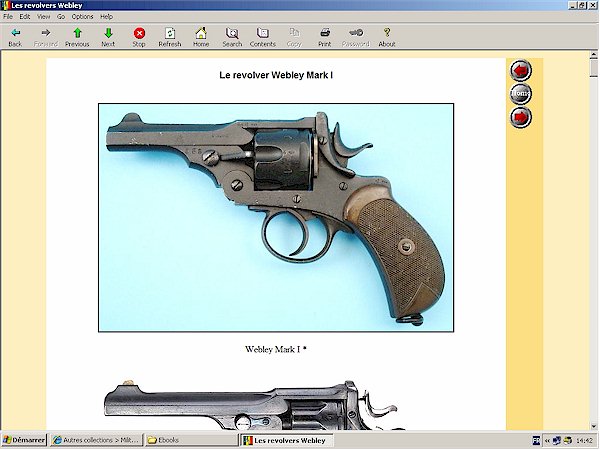Viewport: 600px width, 450px height.
Task: Open the View menu
Action: pos(43,16)
